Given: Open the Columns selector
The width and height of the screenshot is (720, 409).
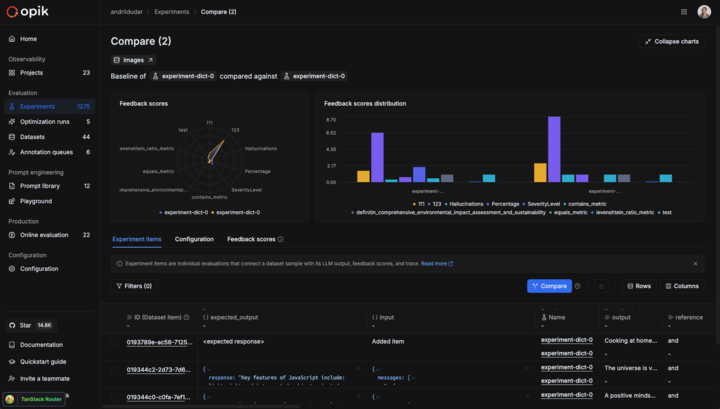Looking at the screenshot, I should tap(680, 286).
